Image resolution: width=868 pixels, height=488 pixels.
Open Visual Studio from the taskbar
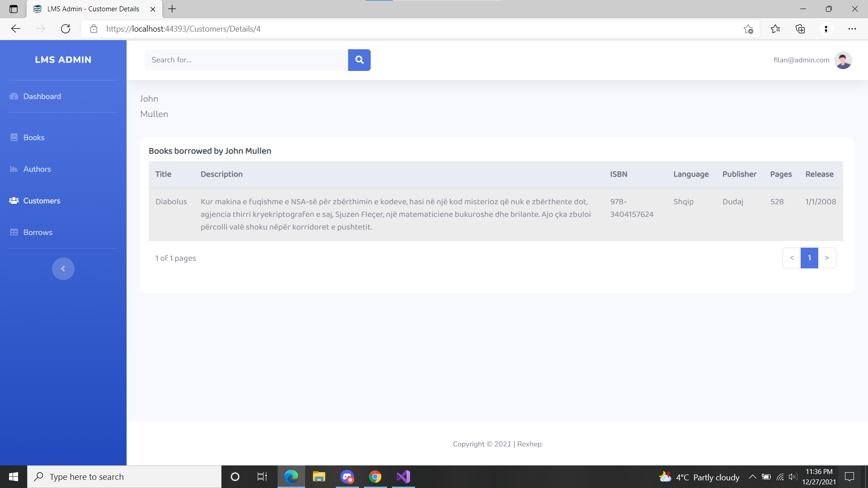403,477
